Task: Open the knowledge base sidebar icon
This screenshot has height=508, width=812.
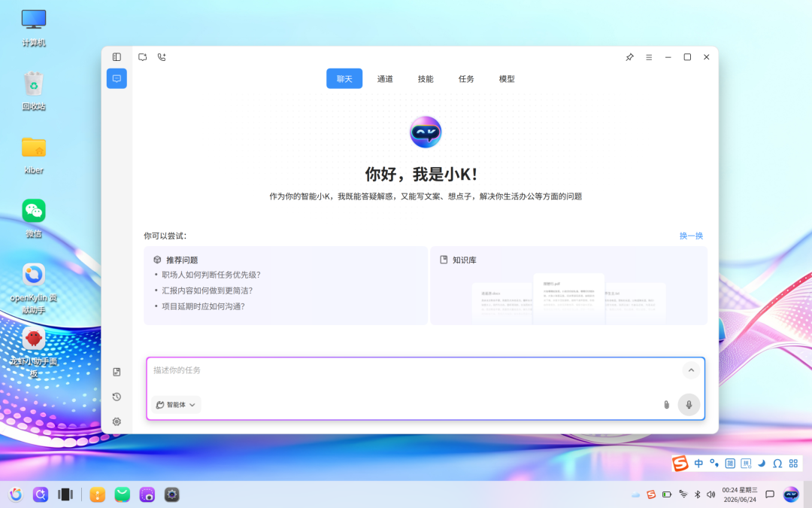Action: [x=117, y=372]
